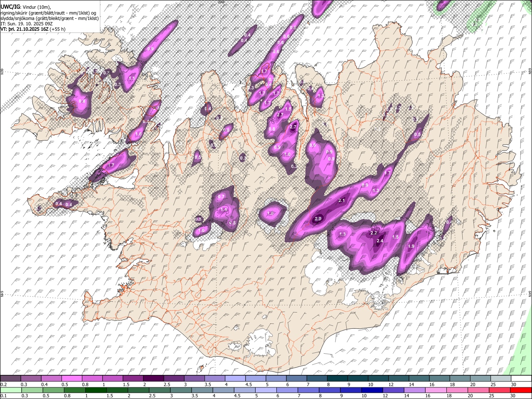
Task: Pick the upper legend swatch labeled 0.8
Action: (92, 379)
